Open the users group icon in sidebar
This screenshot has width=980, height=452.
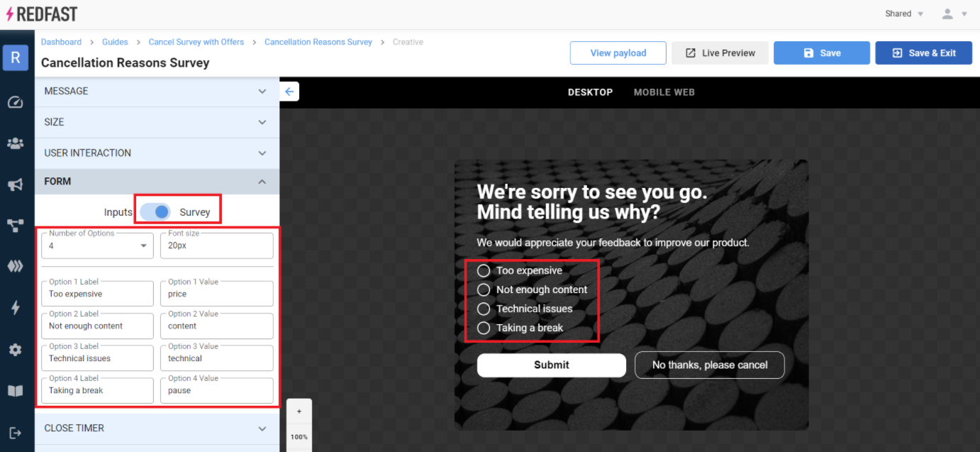point(15,143)
